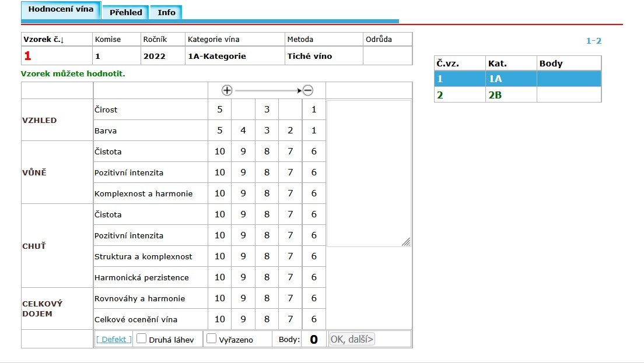The image size is (644, 363).
Task: Select sample 1 row with category 1A
Action: click(517, 79)
